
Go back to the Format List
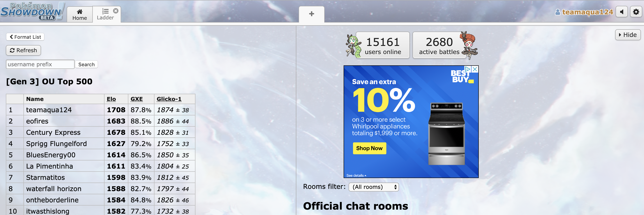click(25, 37)
